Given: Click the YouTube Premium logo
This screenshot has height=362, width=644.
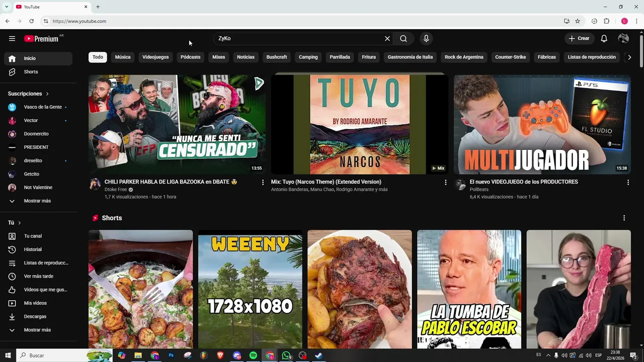Looking at the screenshot, I should pos(42,39).
